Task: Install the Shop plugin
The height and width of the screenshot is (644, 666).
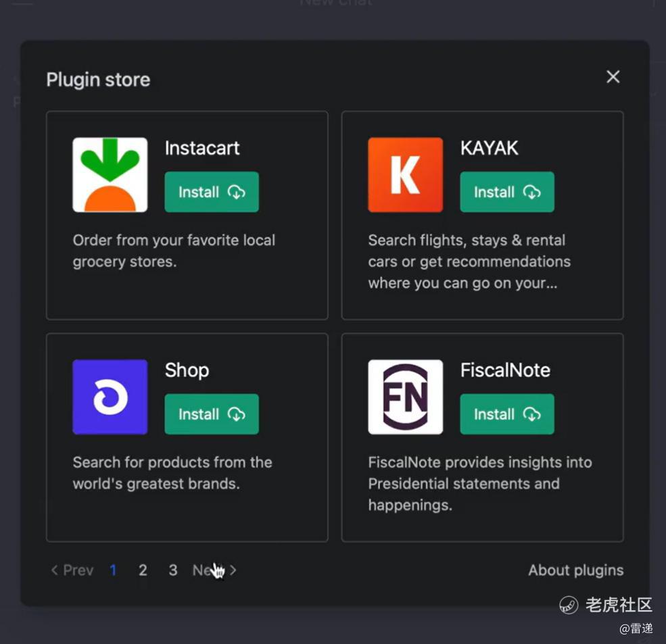Action: [x=212, y=414]
